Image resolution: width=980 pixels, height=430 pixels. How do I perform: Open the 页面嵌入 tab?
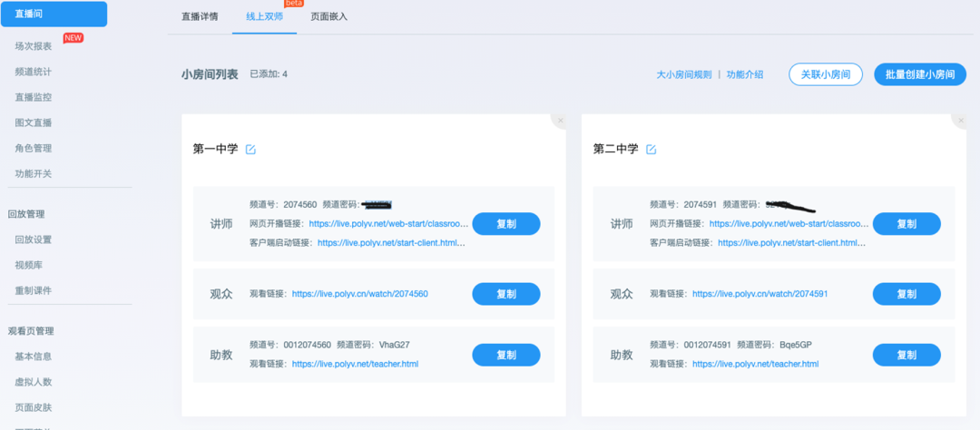pyautogui.click(x=328, y=16)
